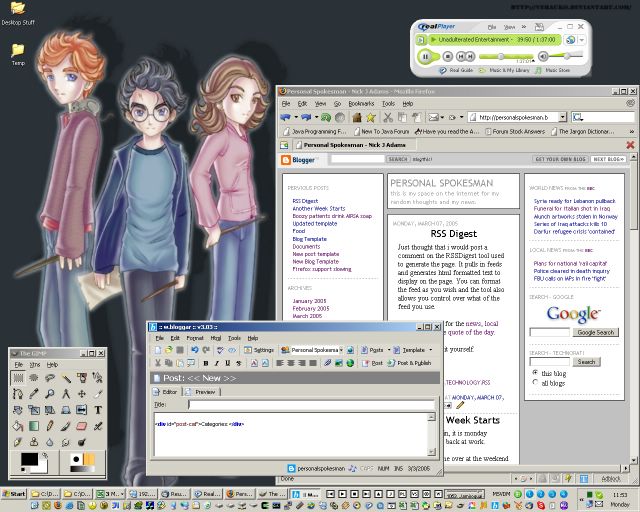This screenshot has height=512, width=640.
Task: Select the 'all blogs' radio button
Action: tap(536, 383)
